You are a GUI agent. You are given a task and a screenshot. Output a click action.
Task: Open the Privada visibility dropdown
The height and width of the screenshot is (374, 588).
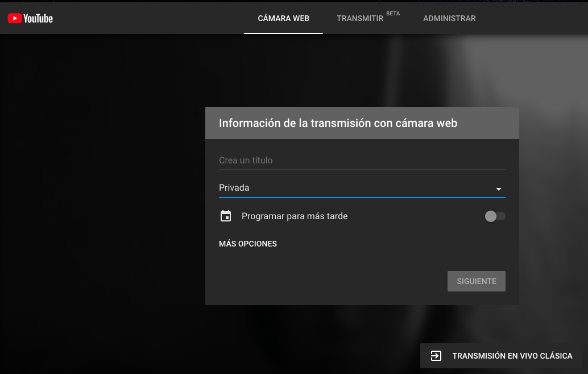362,188
